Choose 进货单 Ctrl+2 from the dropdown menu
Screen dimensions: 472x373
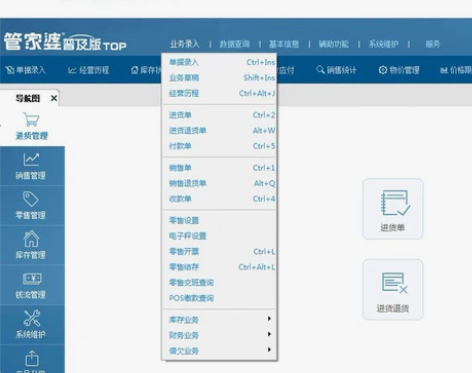pos(219,115)
